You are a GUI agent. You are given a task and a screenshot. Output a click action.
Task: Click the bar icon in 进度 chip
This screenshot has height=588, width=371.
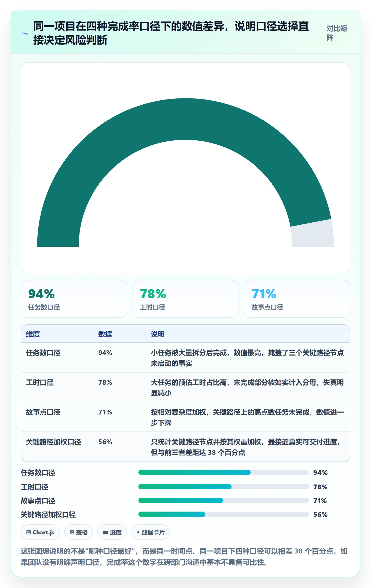click(105, 533)
